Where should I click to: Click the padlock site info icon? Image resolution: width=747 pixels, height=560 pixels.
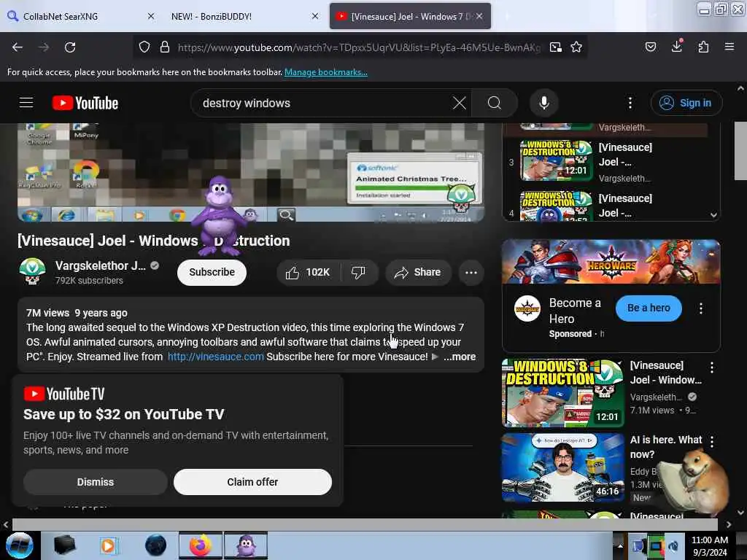[x=165, y=47]
